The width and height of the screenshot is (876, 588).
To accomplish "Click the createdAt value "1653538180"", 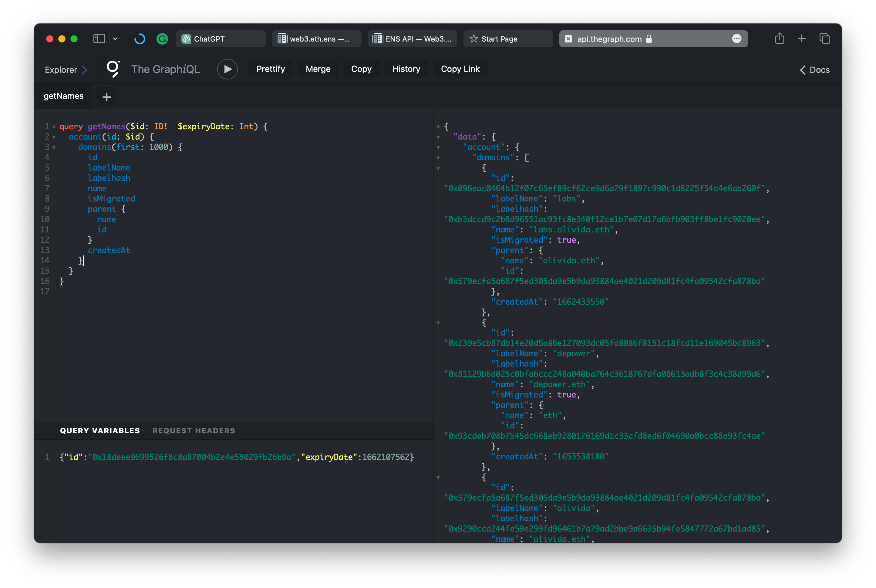I will pos(580,457).
